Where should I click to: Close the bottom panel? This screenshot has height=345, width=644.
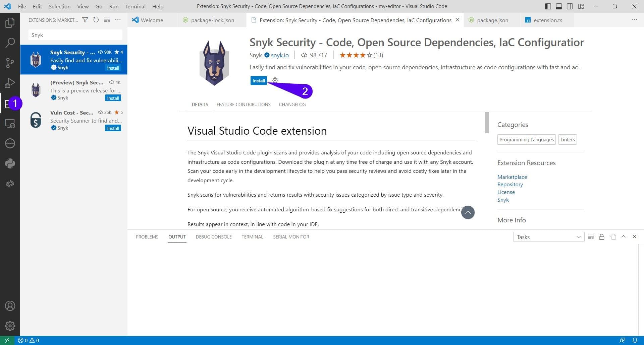click(x=634, y=236)
